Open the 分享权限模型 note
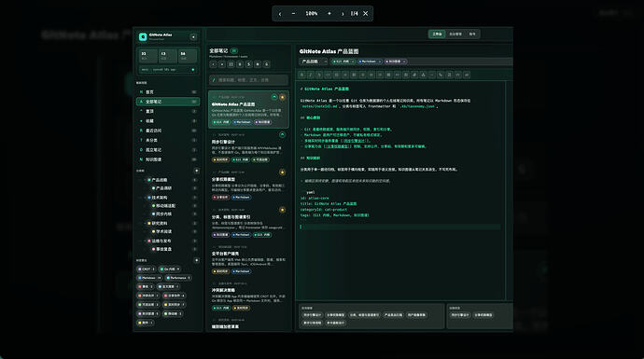Viewport: 644px width, 359px height. tap(248, 185)
